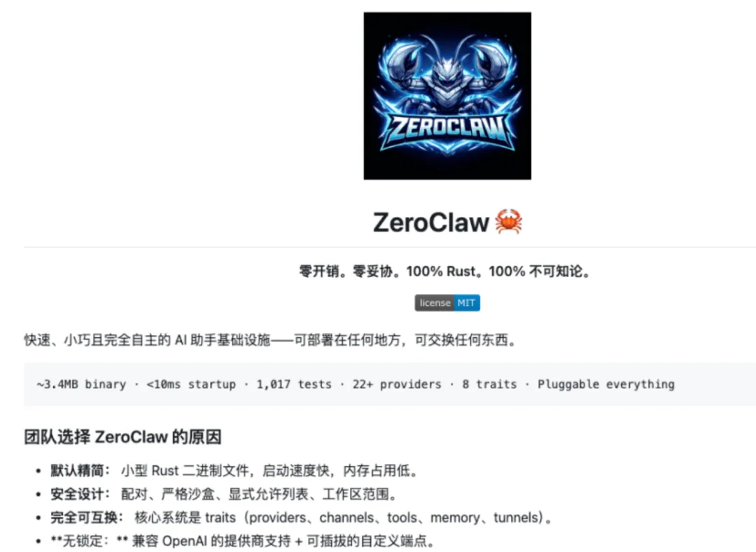Open the gray license badge label
The height and width of the screenshot is (552, 756).
pos(435,303)
